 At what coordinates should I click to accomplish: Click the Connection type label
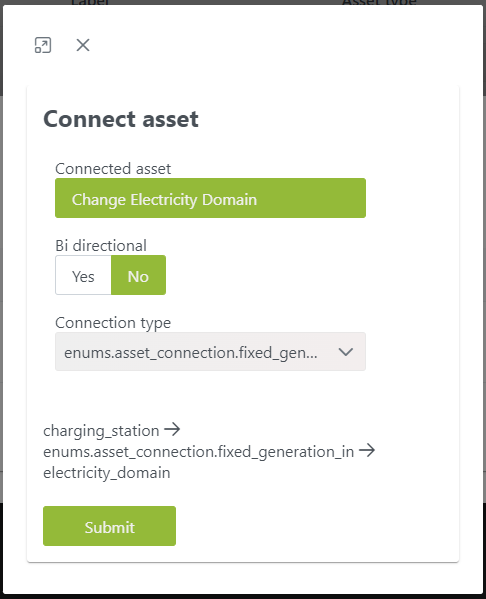point(113,323)
